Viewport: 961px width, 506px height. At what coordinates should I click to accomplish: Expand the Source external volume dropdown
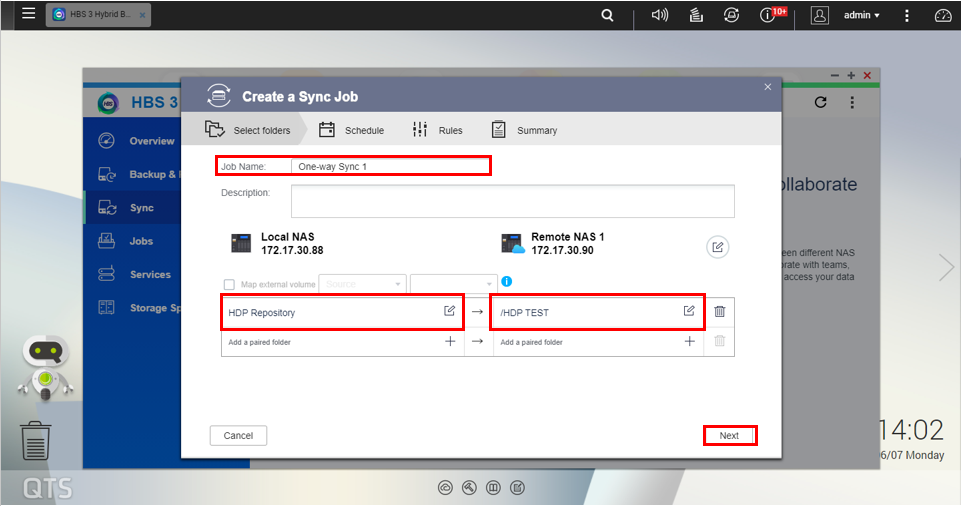pos(362,284)
